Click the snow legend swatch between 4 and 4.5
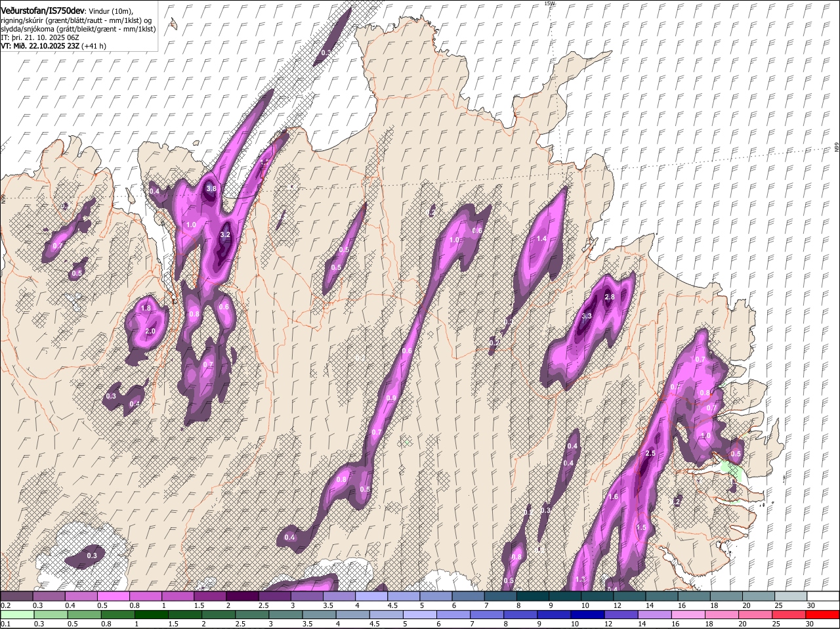This screenshot has width=840, height=629. point(371,596)
